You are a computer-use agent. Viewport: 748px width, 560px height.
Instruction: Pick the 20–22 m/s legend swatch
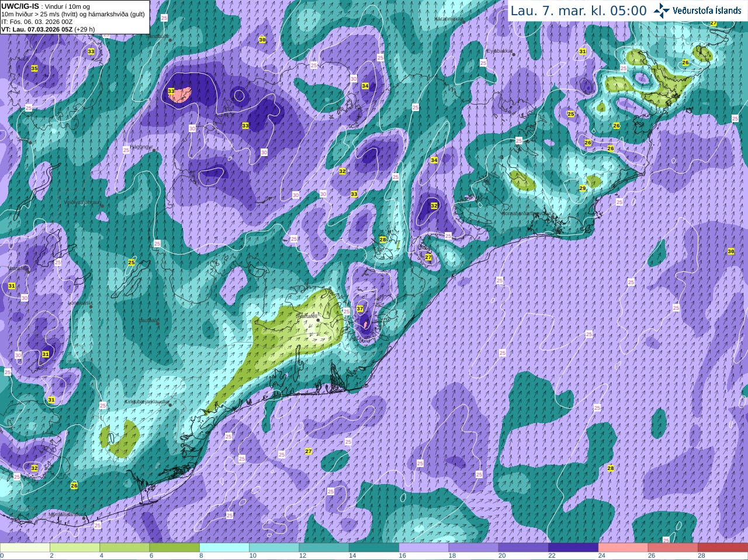tap(524, 548)
